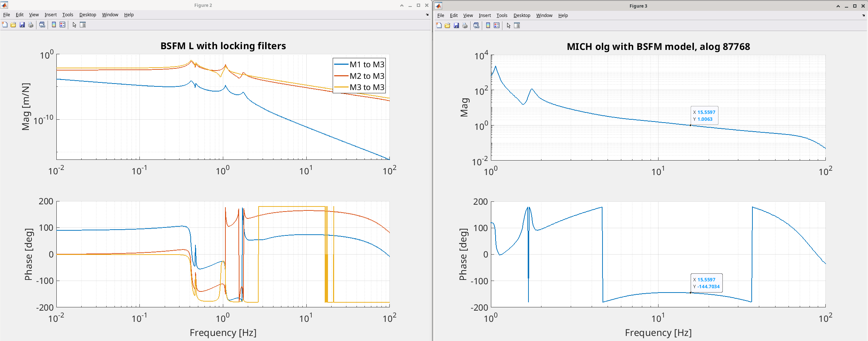Click 'Frequency [Hz]' axis label in Figure 2

coord(223,333)
